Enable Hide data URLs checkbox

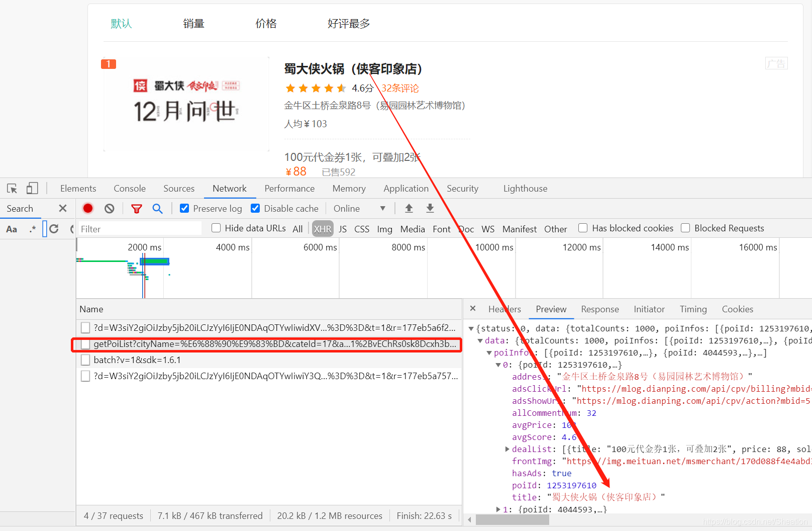pos(216,228)
